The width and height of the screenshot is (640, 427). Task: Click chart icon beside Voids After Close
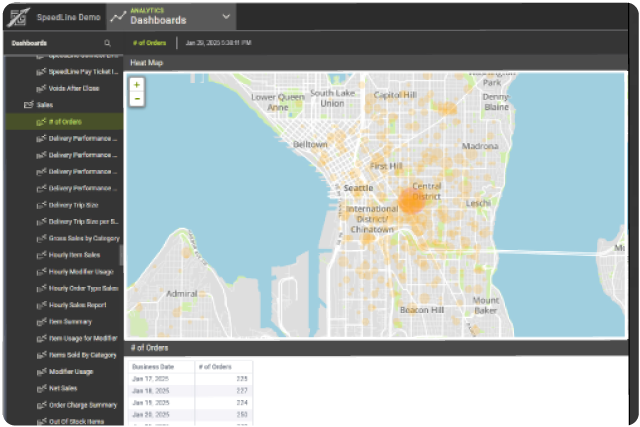pos(41,88)
